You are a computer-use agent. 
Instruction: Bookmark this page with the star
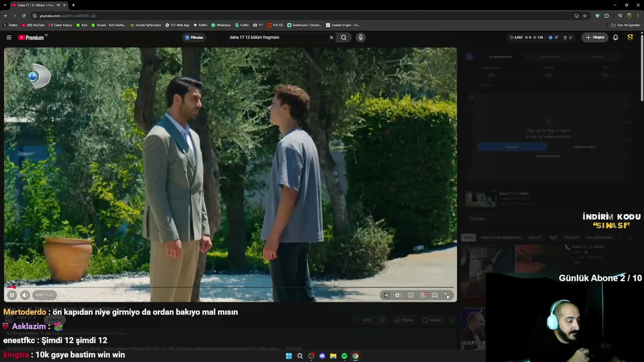pos(585,16)
